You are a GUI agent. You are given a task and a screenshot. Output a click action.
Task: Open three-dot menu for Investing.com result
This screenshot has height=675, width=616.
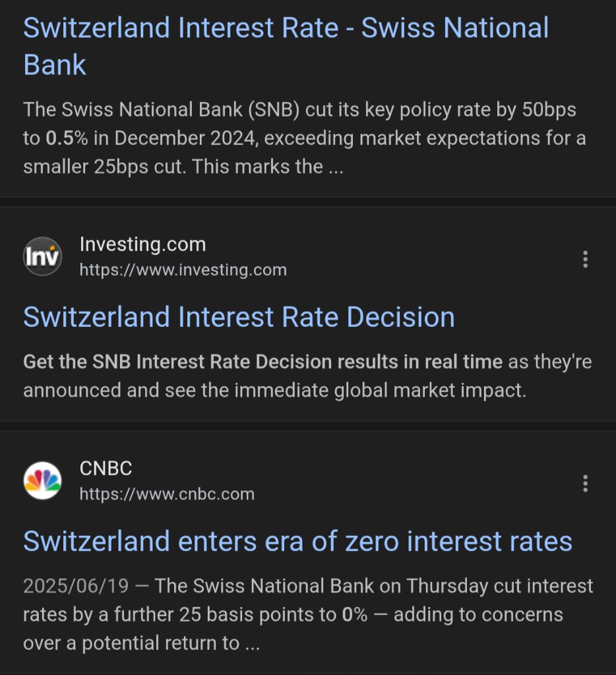(x=585, y=259)
